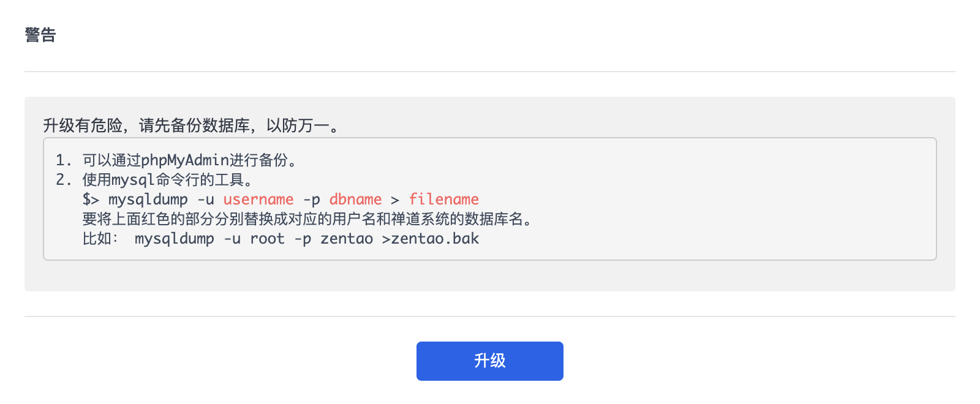Click list number 1 in the instructions
Screen dimensions: 980x404
click(64, 160)
